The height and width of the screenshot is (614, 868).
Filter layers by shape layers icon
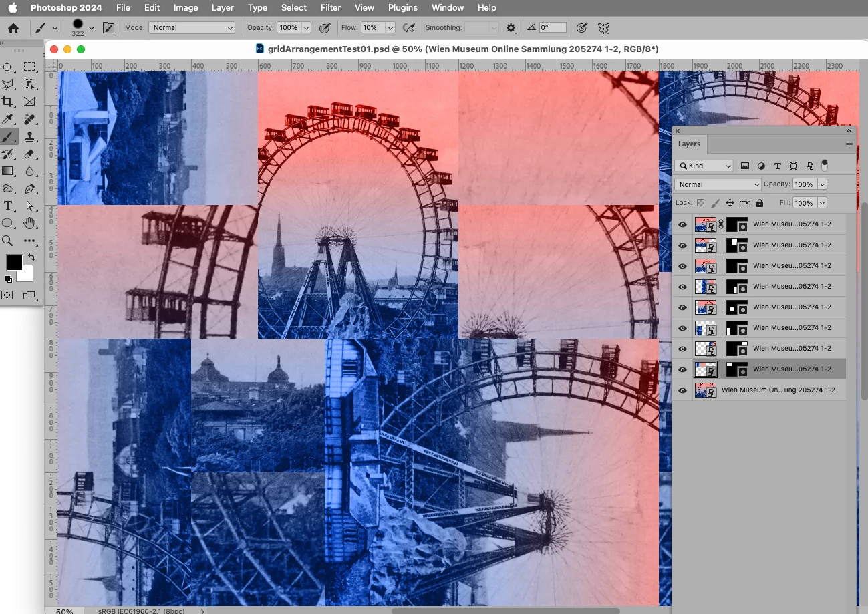(x=793, y=166)
